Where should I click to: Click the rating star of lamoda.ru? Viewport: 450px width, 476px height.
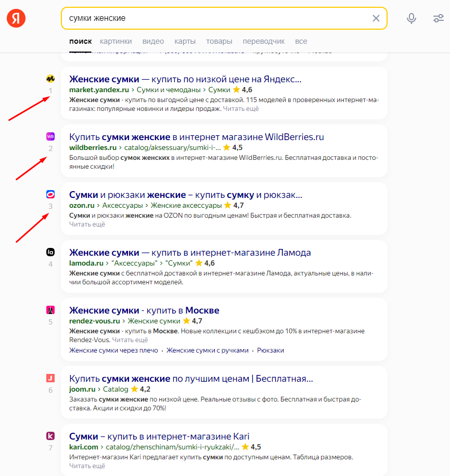pos(199,262)
